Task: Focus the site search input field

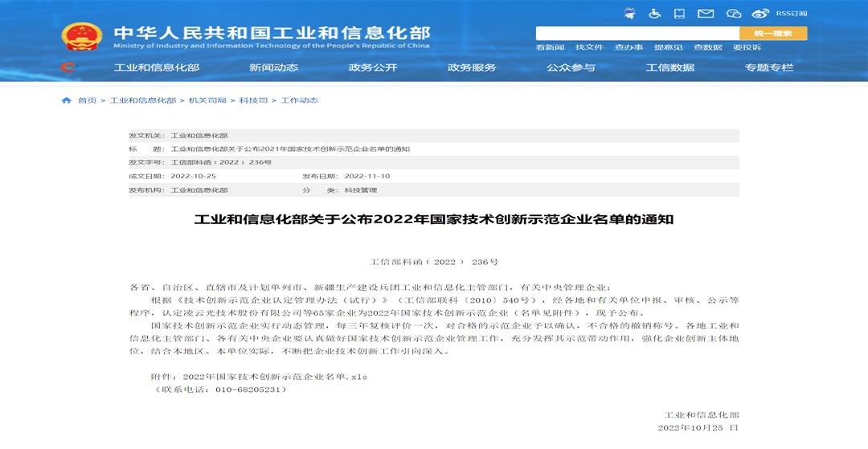Action: point(637,33)
